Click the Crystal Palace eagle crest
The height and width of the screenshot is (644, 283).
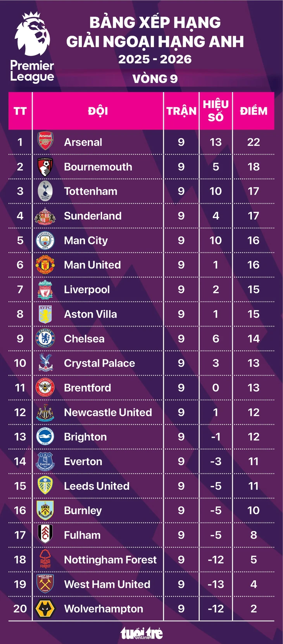(45, 363)
